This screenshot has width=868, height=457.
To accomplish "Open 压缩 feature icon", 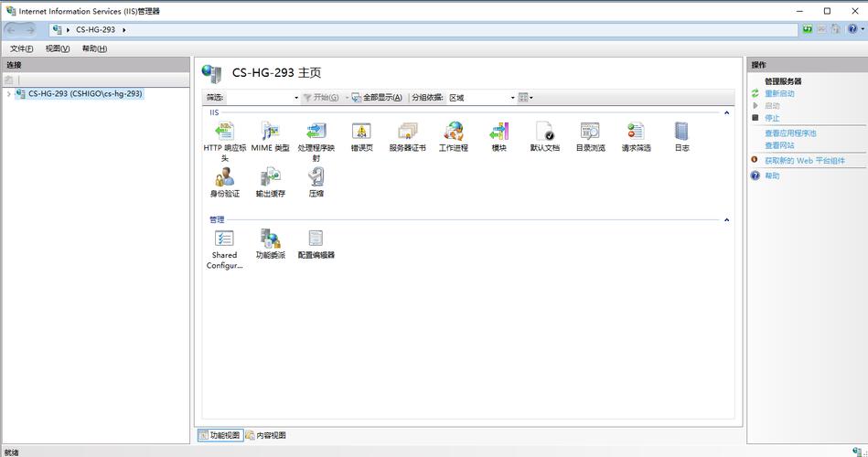I will coord(316,177).
